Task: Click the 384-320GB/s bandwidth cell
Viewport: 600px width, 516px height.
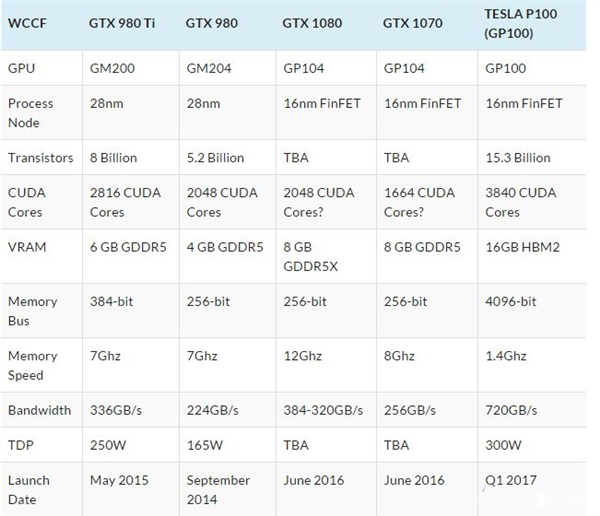Action: (325, 410)
